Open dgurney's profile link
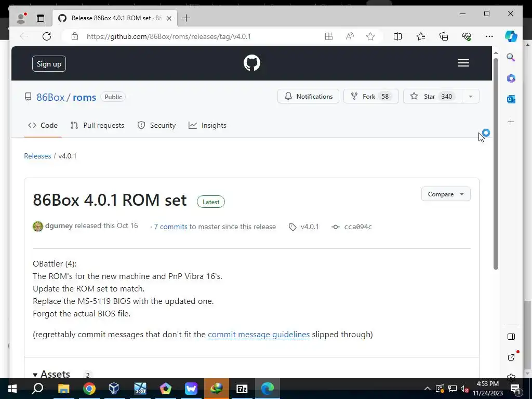Image resolution: width=532 pixels, height=399 pixels. [59, 226]
